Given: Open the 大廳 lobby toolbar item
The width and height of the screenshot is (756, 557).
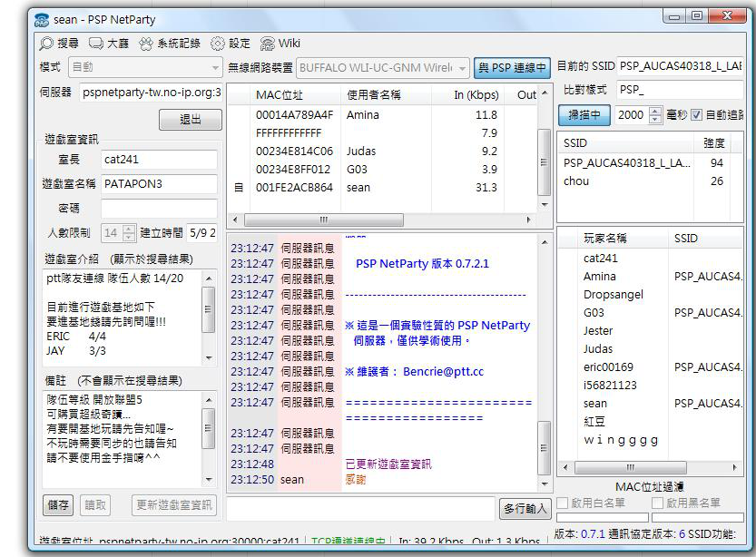Looking at the screenshot, I should (109, 44).
